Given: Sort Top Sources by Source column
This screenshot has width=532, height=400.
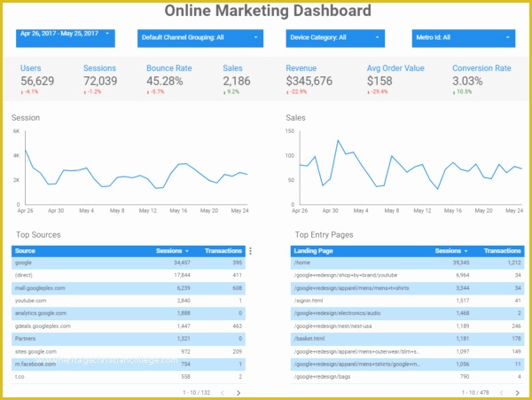Looking at the screenshot, I should tap(25, 251).
